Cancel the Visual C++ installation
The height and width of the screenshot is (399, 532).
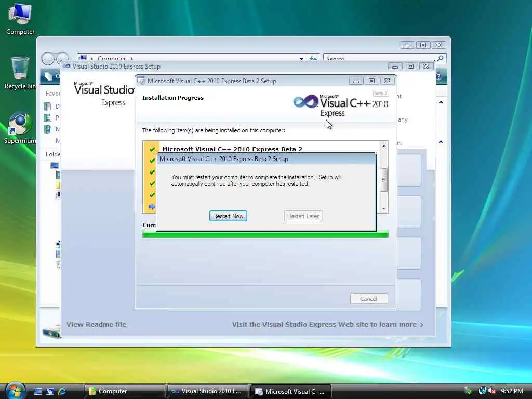(x=369, y=299)
